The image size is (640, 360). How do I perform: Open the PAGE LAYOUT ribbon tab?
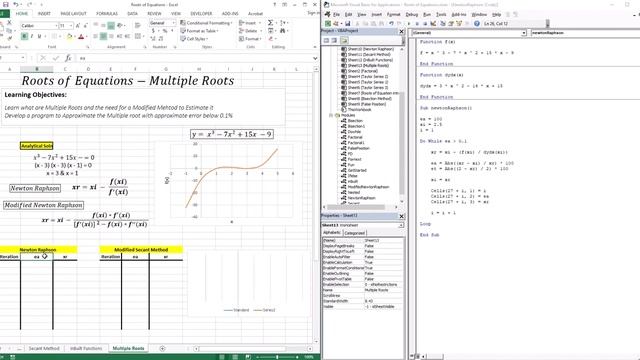(x=73, y=13)
